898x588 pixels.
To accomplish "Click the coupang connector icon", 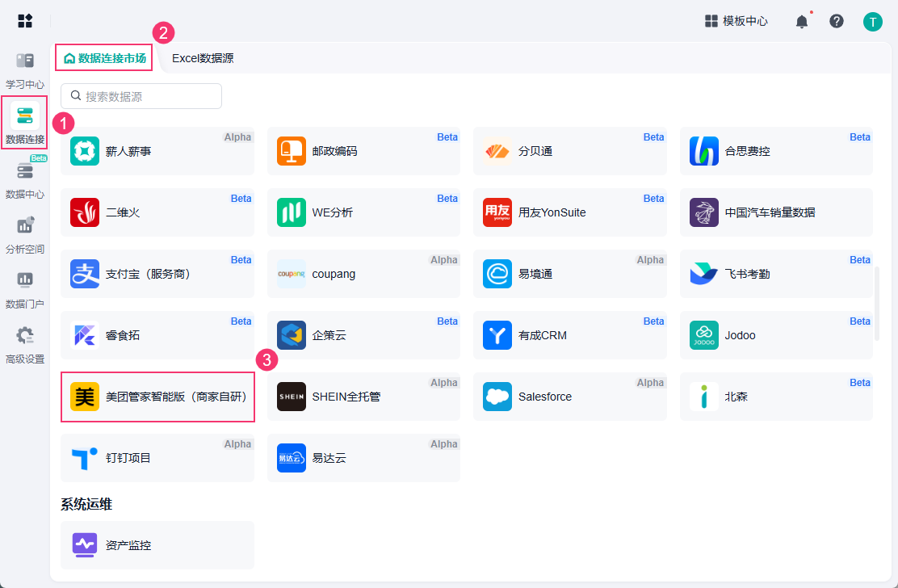I will click(x=291, y=274).
